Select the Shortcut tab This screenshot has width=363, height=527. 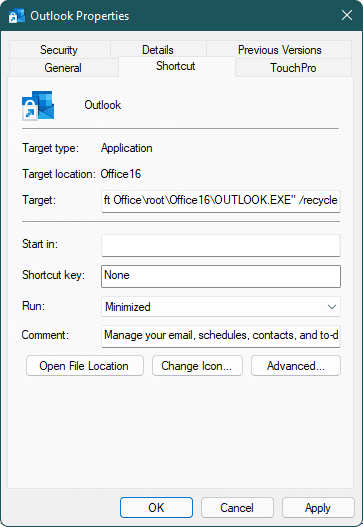click(176, 66)
